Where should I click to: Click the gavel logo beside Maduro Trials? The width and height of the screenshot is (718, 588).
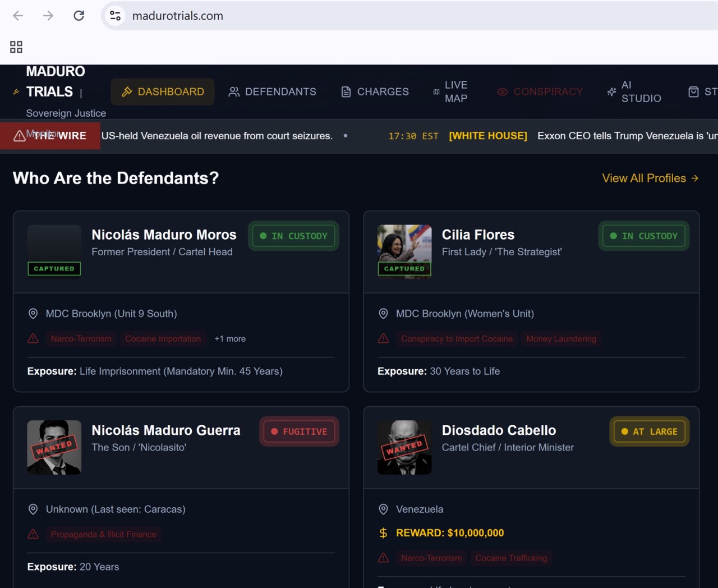point(16,92)
